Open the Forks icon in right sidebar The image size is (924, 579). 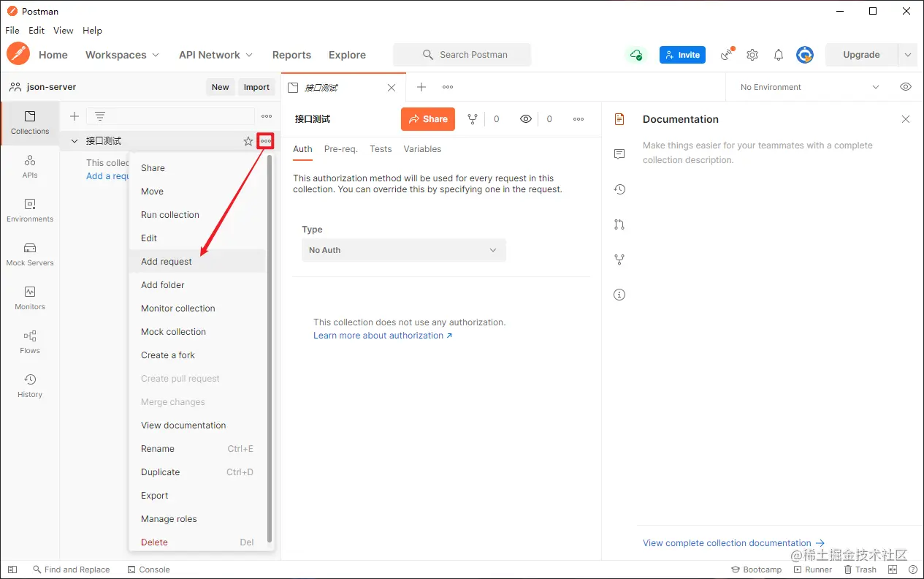click(x=619, y=260)
